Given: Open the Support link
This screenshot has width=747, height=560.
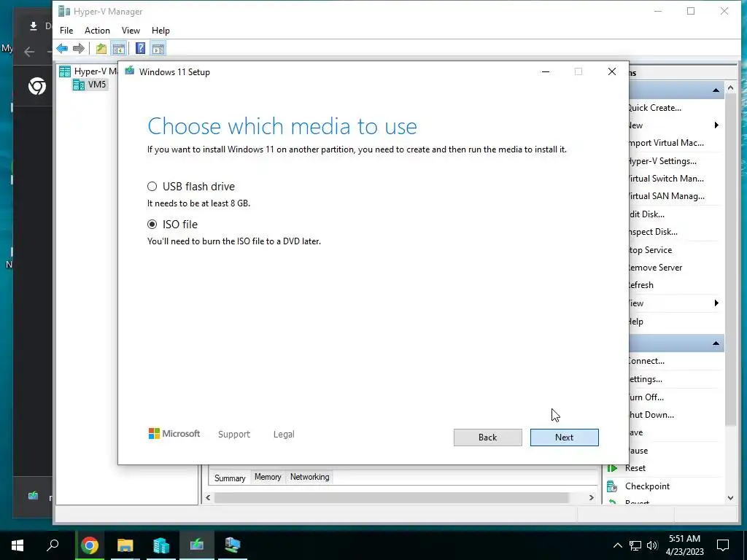Looking at the screenshot, I should coord(234,435).
